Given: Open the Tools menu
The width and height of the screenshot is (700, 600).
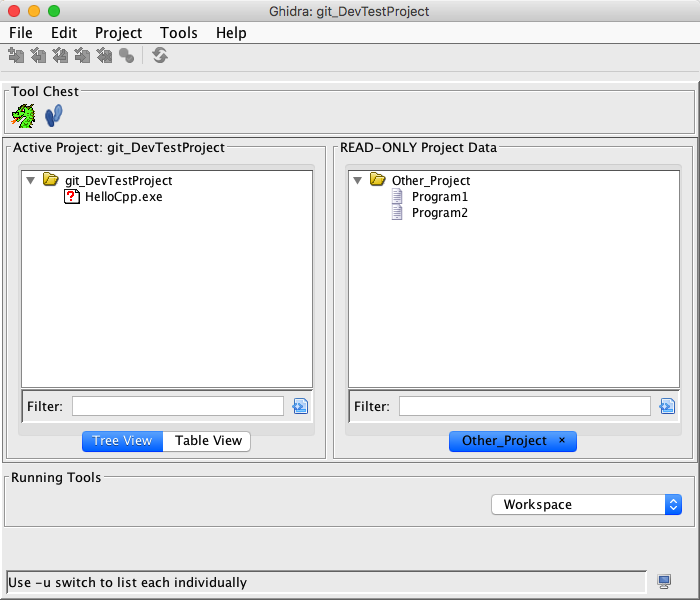Looking at the screenshot, I should click(x=179, y=33).
